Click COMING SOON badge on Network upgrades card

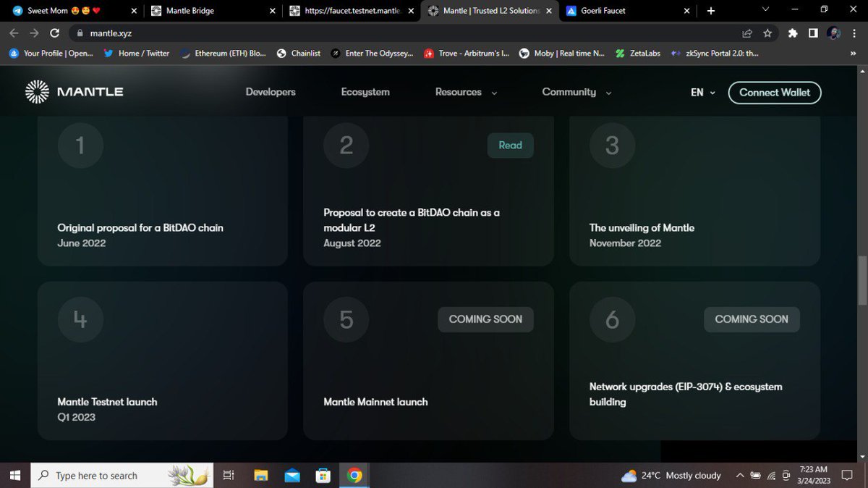(x=752, y=319)
